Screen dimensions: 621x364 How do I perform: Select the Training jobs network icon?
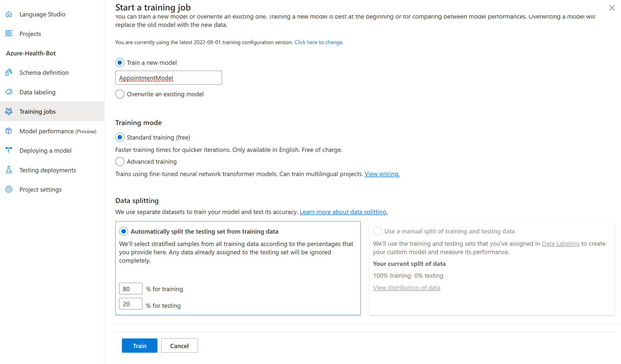tap(9, 111)
